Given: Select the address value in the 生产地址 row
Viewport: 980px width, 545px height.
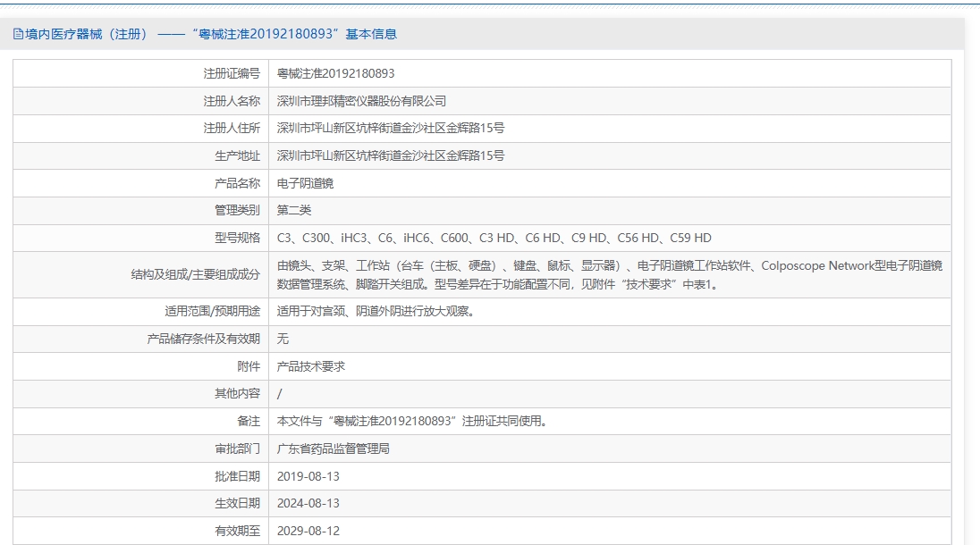Looking at the screenshot, I should (391, 155).
